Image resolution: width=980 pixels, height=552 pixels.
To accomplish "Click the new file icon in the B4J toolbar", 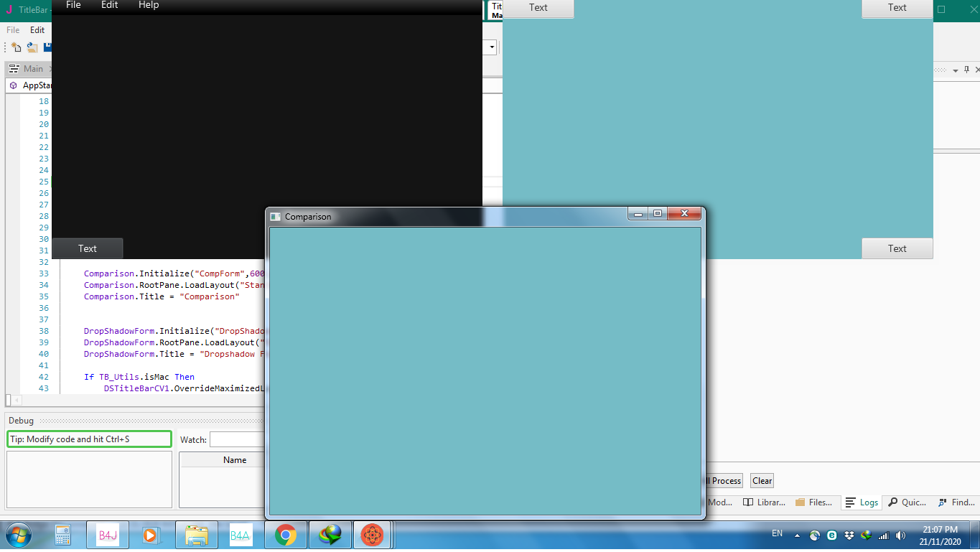I will tap(16, 47).
